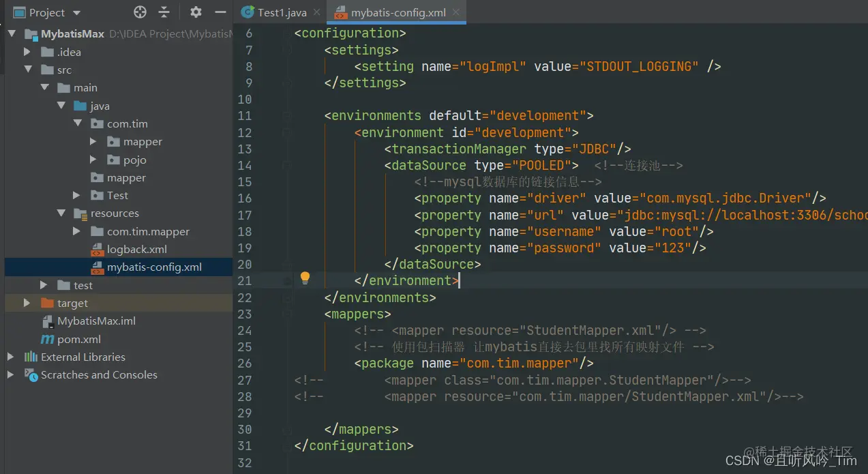This screenshot has width=868, height=474.
Task: Select logback.xml in the project tree
Action: coord(119,250)
